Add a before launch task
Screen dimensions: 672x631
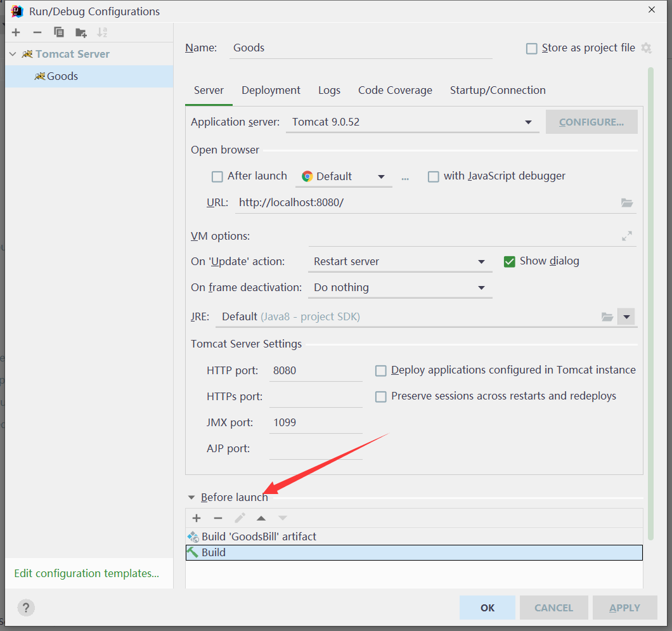point(197,518)
